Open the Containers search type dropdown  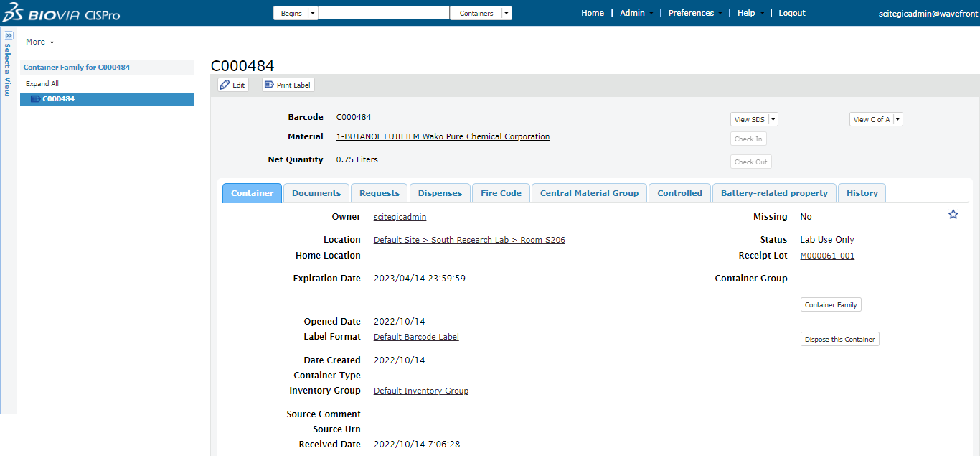[x=507, y=13]
